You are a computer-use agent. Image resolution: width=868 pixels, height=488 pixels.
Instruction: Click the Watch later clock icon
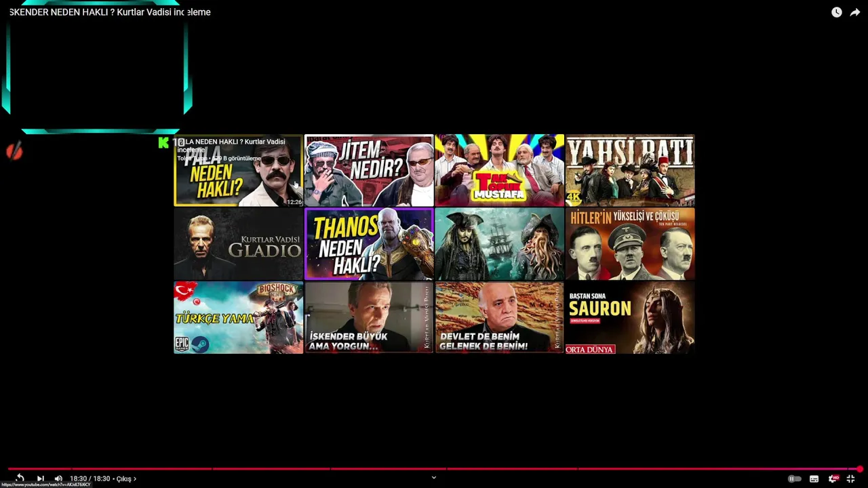tap(837, 12)
